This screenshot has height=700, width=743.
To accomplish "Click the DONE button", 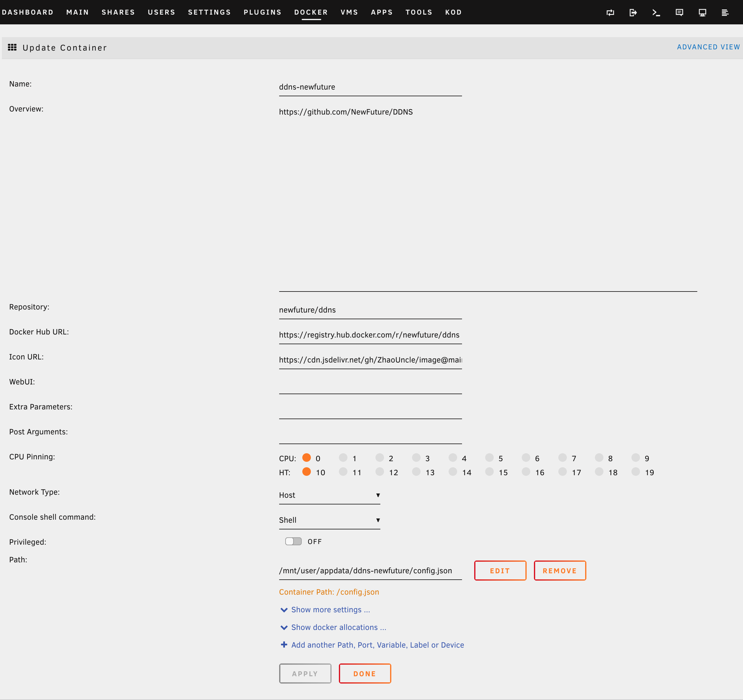I will [x=364, y=673].
